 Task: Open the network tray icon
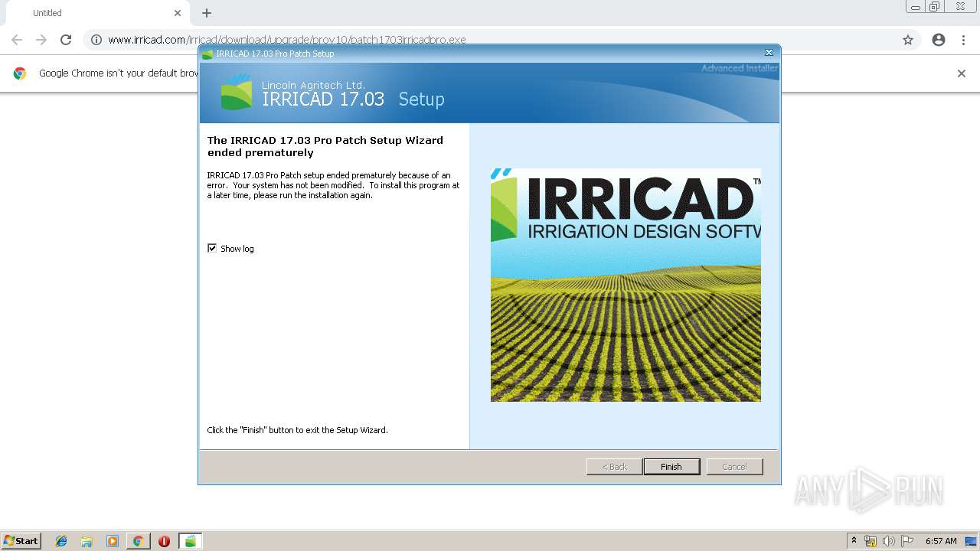click(x=871, y=541)
